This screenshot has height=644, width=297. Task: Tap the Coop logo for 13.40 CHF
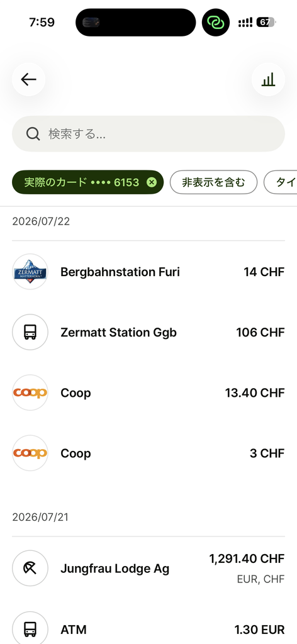click(30, 392)
